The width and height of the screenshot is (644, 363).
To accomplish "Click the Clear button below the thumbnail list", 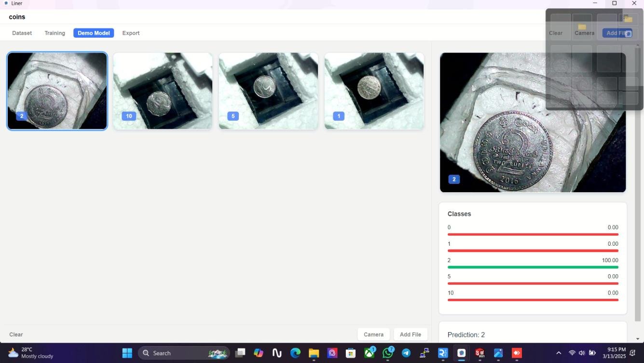I will click(16, 335).
